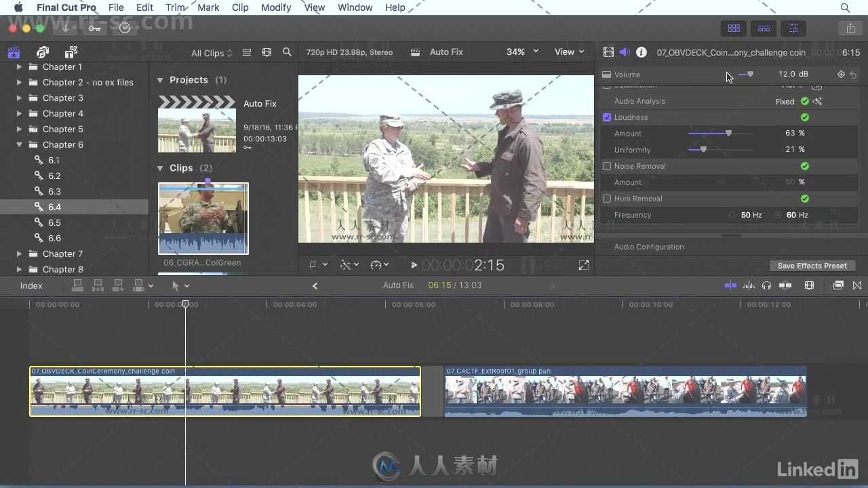This screenshot has width=868, height=488.
Task: Open the Audio inspector speaker icon
Action: click(x=625, y=52)
